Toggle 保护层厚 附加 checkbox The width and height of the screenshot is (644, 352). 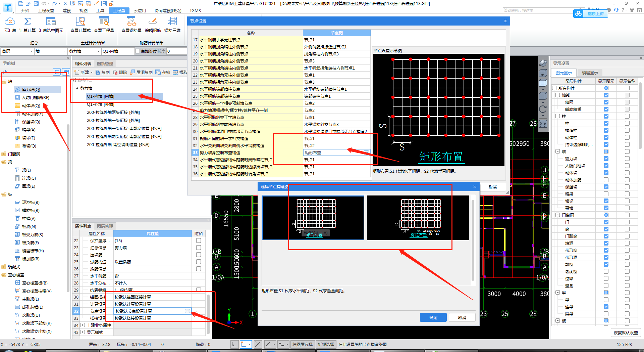pyautogui.click(x=199, y=240)
